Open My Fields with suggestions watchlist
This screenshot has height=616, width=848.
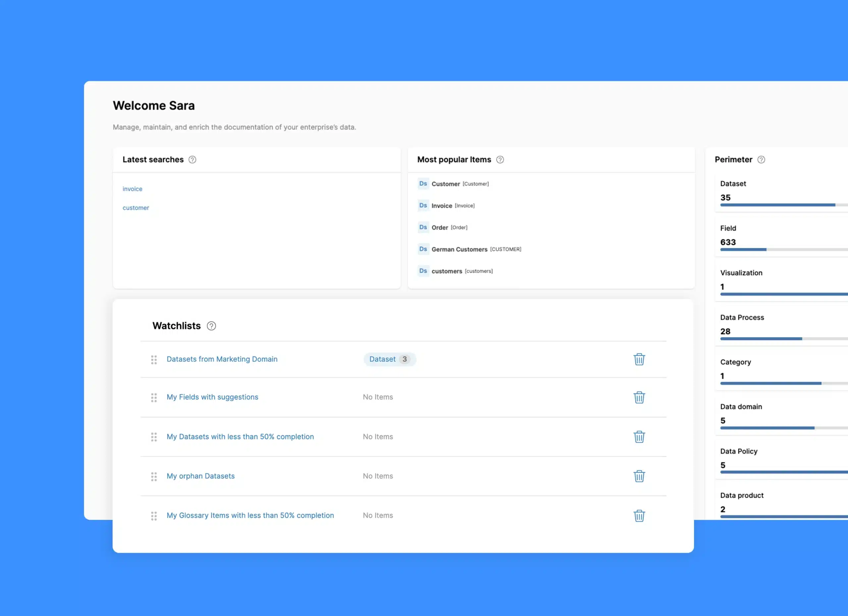click(212, 397)
